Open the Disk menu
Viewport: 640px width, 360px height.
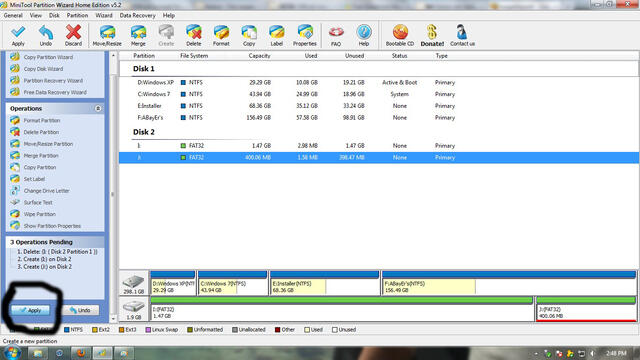(54, 16)
